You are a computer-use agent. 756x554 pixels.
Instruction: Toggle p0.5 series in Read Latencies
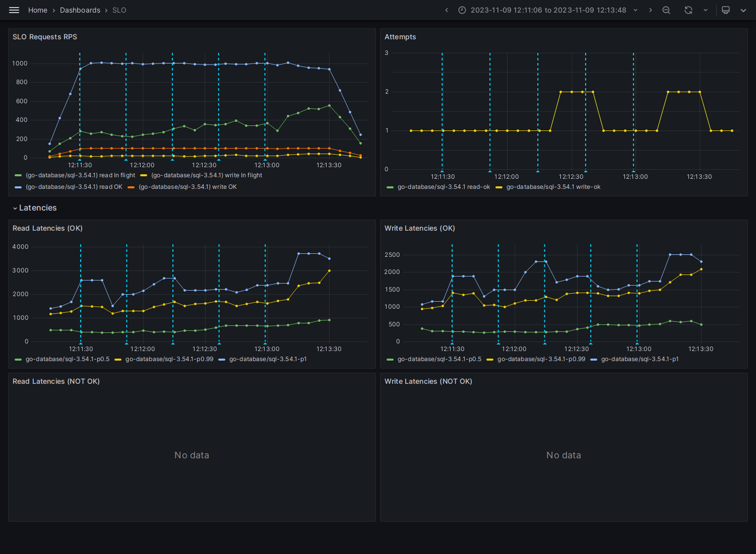68,359
